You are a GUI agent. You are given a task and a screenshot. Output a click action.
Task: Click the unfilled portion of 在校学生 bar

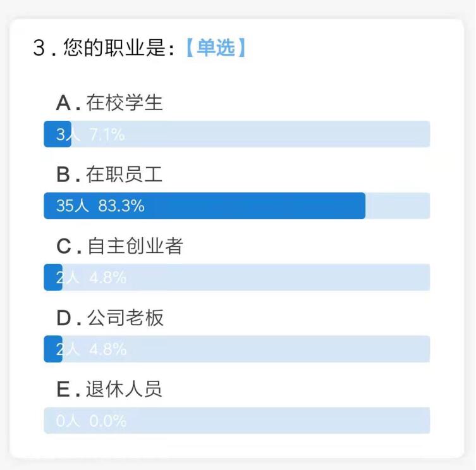click(251, 134)
